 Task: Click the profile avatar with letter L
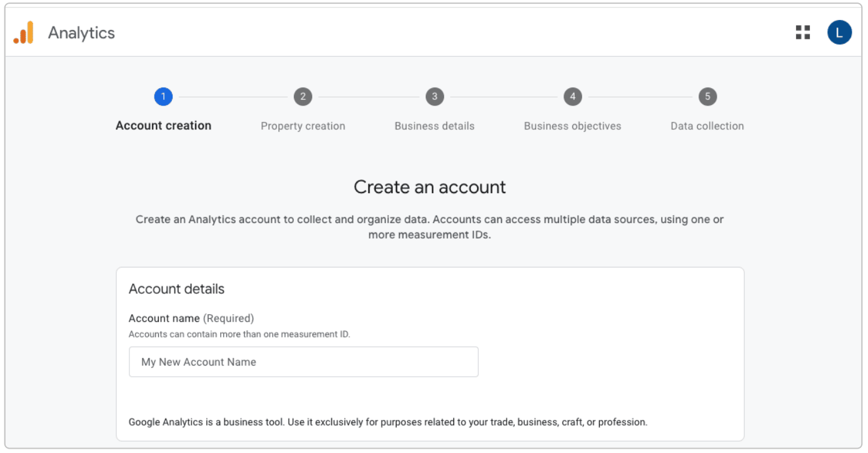(x=840, y=32)
